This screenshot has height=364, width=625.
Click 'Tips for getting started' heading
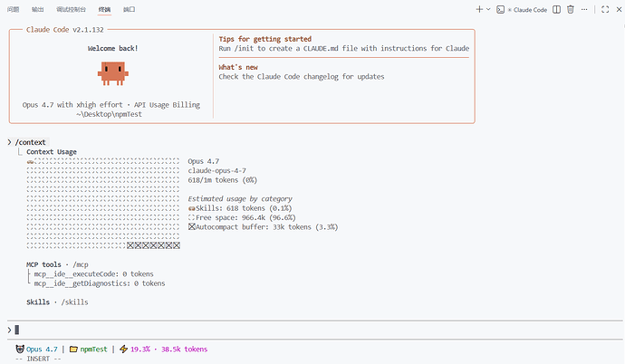coord(265,39)
